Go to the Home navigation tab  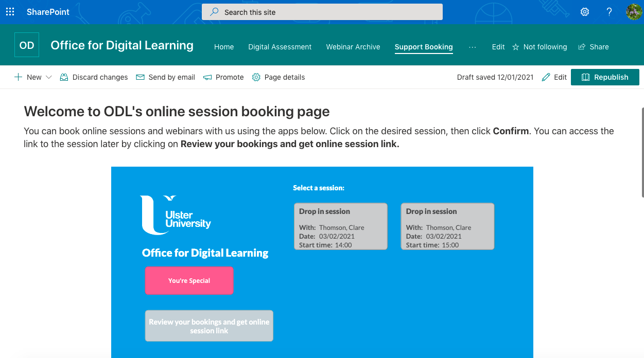(x=224, y=47)
